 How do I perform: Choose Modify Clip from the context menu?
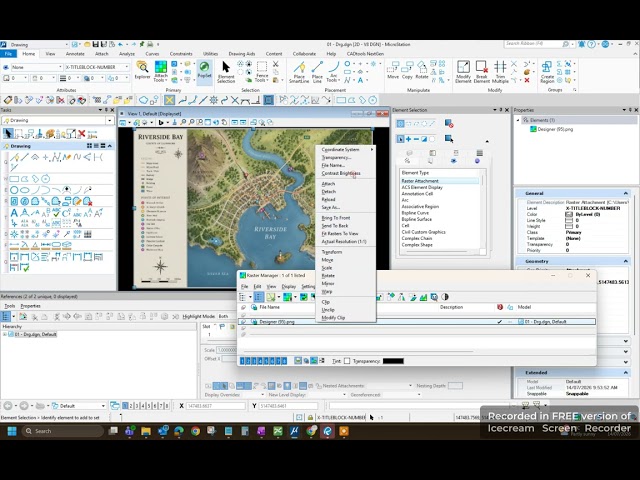(x=333, y=318)
